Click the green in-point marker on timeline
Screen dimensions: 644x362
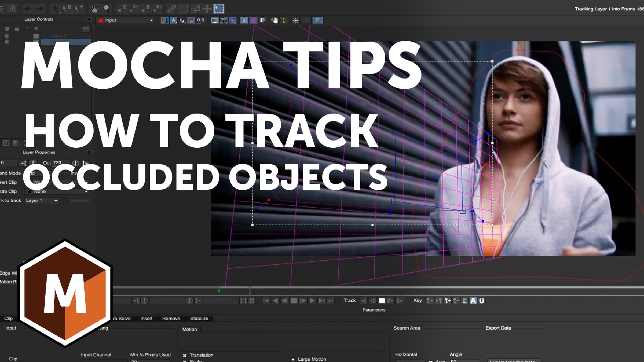[x=219, y=291]
